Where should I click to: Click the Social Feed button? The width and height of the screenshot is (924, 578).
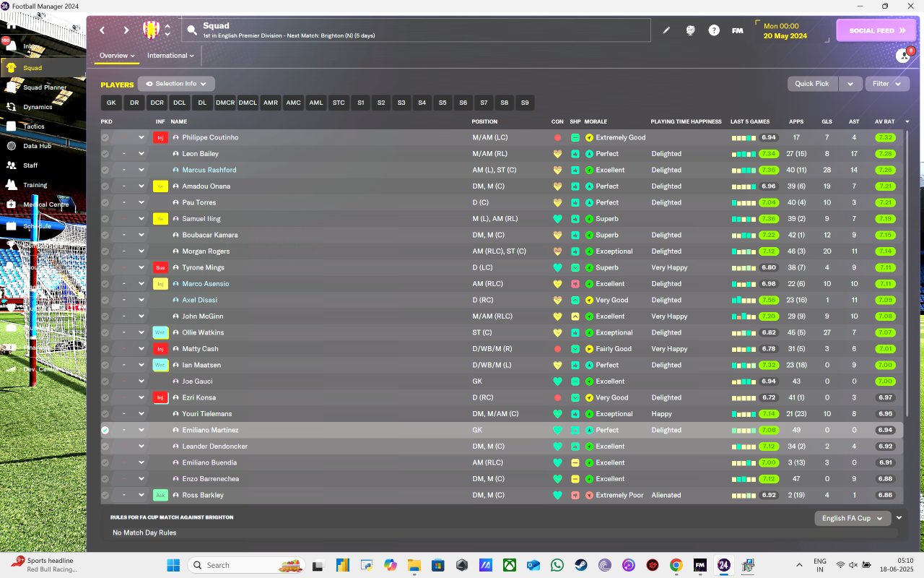[876, 30]
